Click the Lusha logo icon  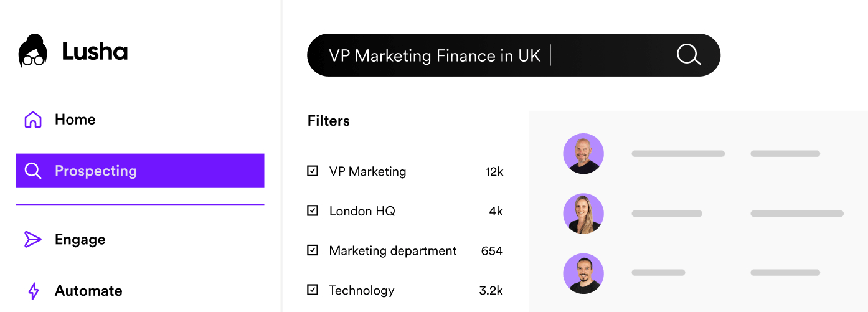[x=32, y=51]
